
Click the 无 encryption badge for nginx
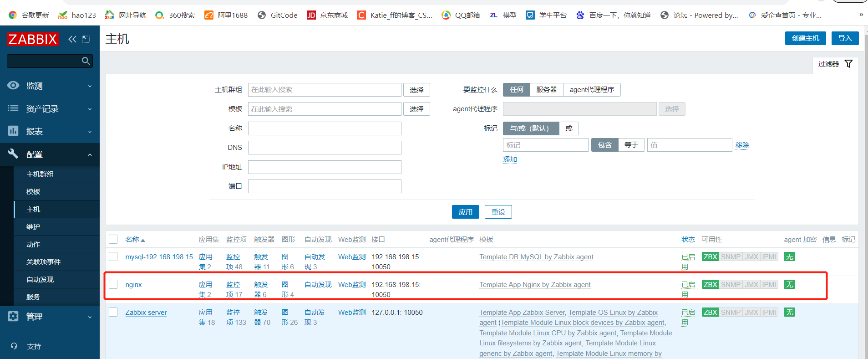click(x=789, y=284)
